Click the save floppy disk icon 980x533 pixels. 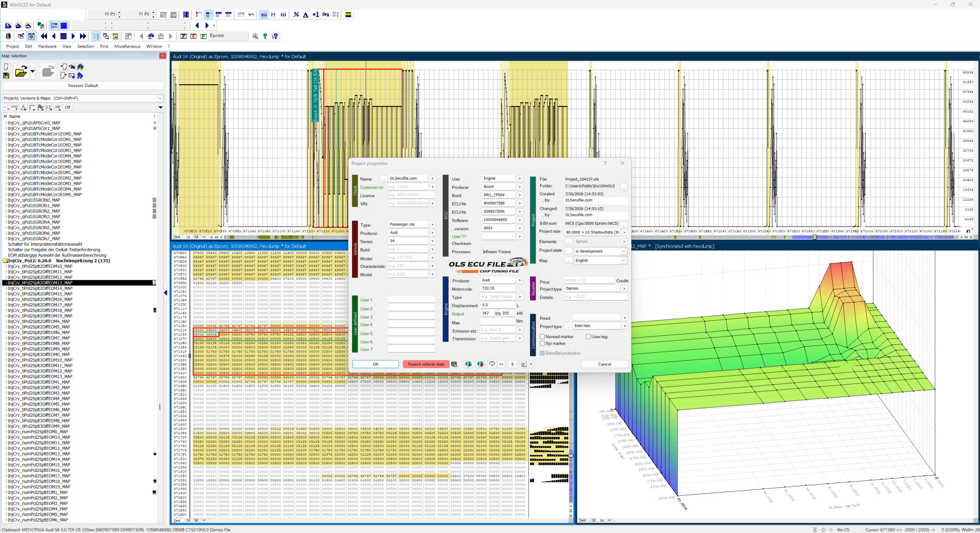pos(6,75)
